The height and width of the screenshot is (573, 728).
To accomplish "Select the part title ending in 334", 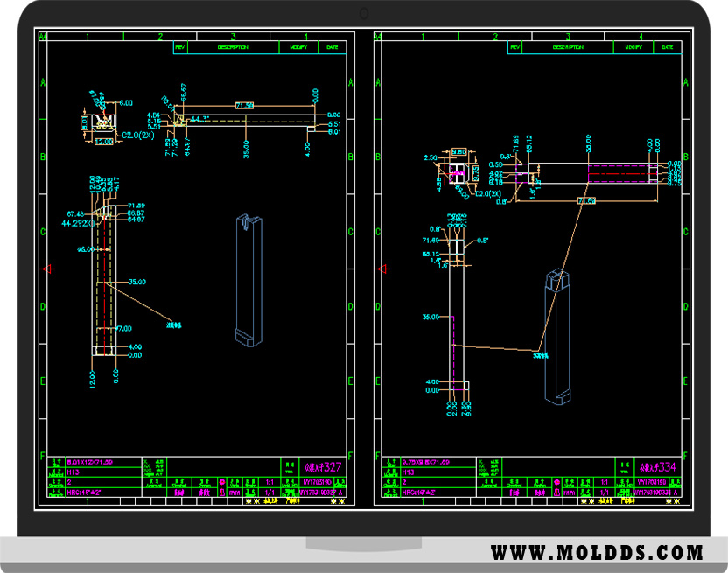I will [658, 467].
